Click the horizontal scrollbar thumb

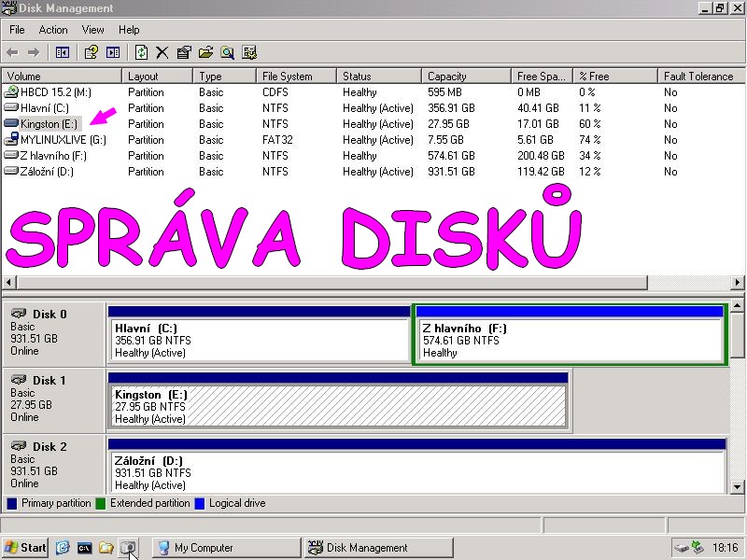click(332, 282)
